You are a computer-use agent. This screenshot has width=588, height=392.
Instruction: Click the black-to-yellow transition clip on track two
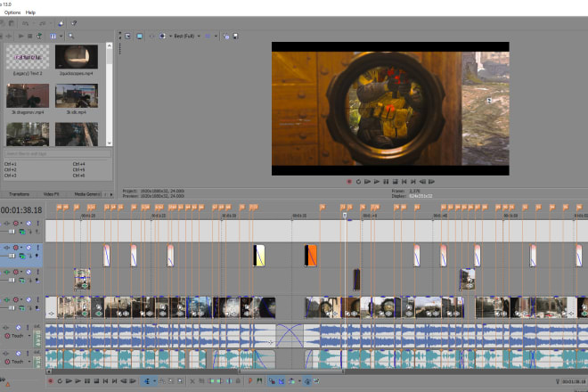click(x=259, y=256)
